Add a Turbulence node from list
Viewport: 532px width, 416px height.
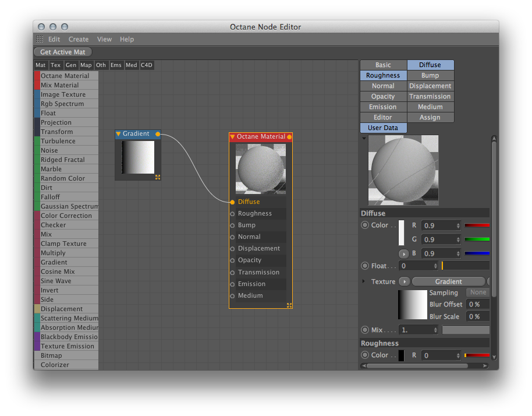pyautogui.click(x=66, y=141)
